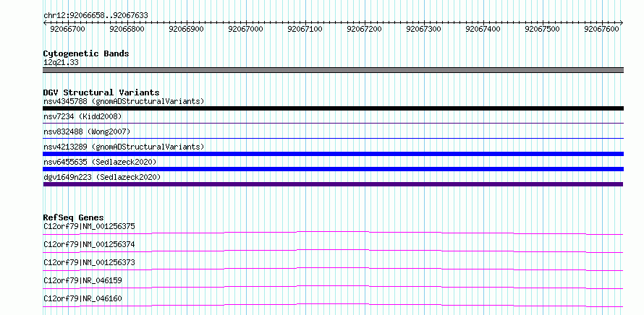Open C12orf79|NR_046160 transcript label
The width and height of the screenshot is (644, 315).
(x=82, y=298)
